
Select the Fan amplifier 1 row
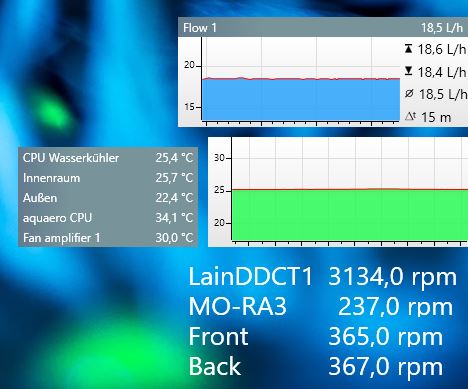(108, 238)
